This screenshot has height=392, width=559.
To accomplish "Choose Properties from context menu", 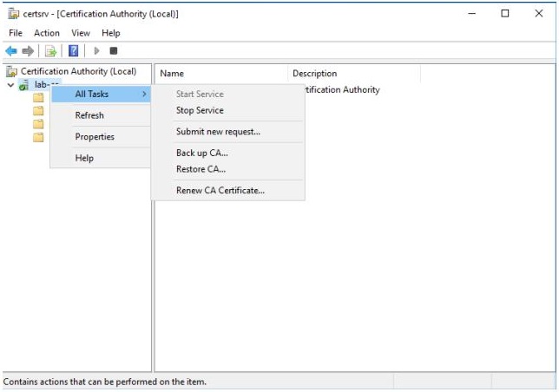I will [101, 137].
